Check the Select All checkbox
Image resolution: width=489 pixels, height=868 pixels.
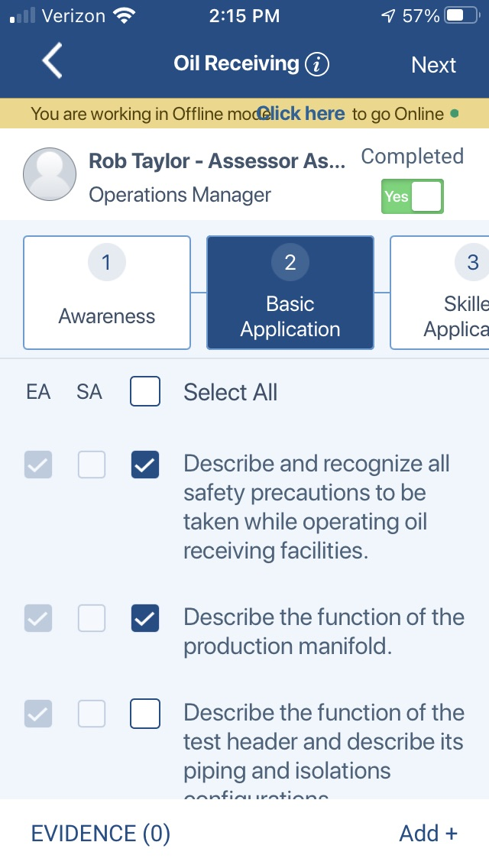pos(145,391)
